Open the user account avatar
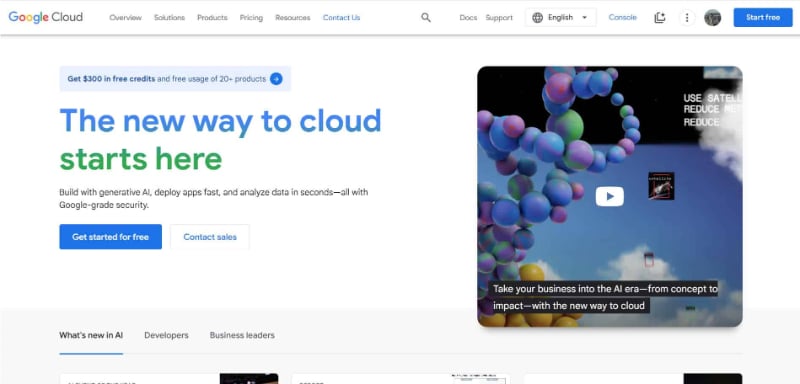800x384 pixels. [x=712, y=17]
